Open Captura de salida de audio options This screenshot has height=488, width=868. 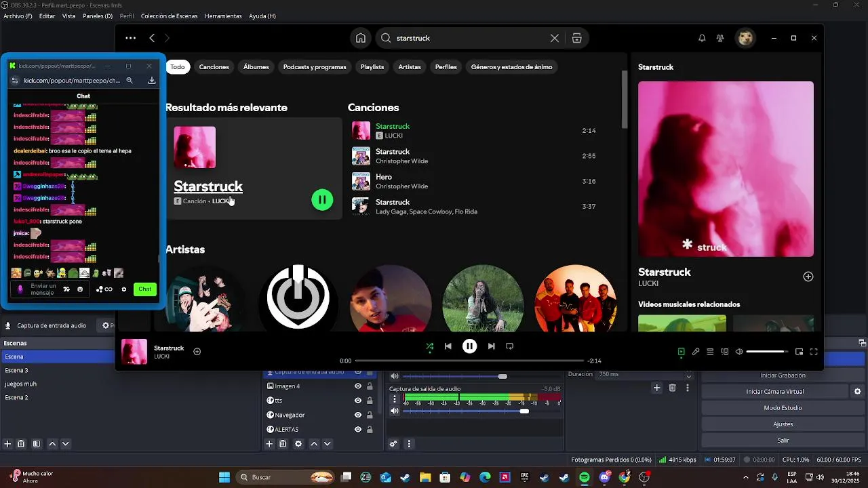tap(395, 399)
